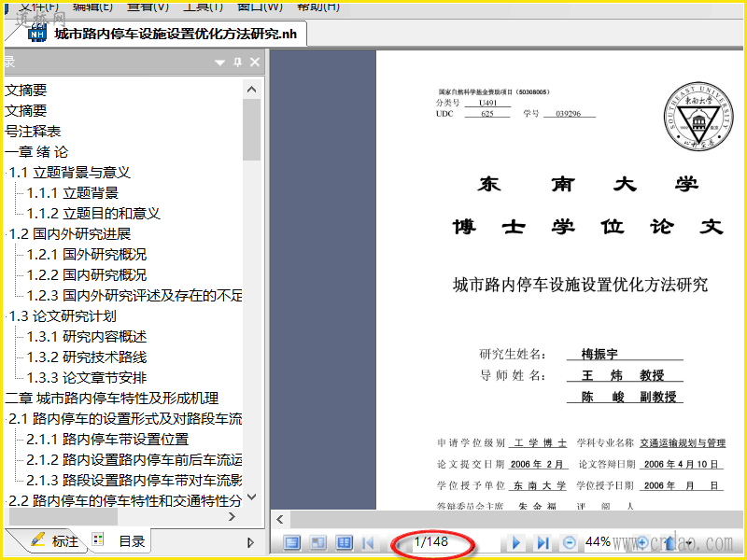Click the outline scrollbar down arrow
This screenshot has width=747, height=560.
tap(251, 497)
